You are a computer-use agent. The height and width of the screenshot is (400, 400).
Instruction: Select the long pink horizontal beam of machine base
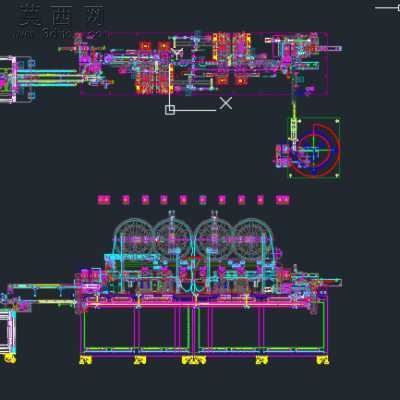coord(197,304)
